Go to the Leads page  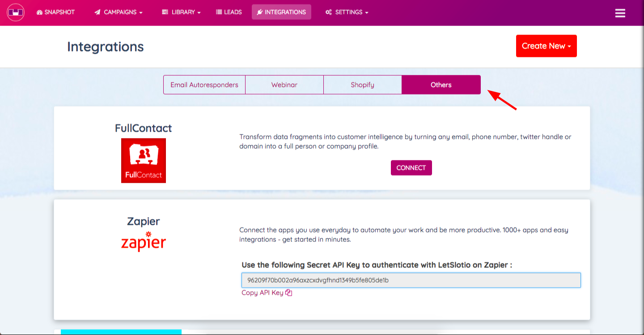point(229,12)
